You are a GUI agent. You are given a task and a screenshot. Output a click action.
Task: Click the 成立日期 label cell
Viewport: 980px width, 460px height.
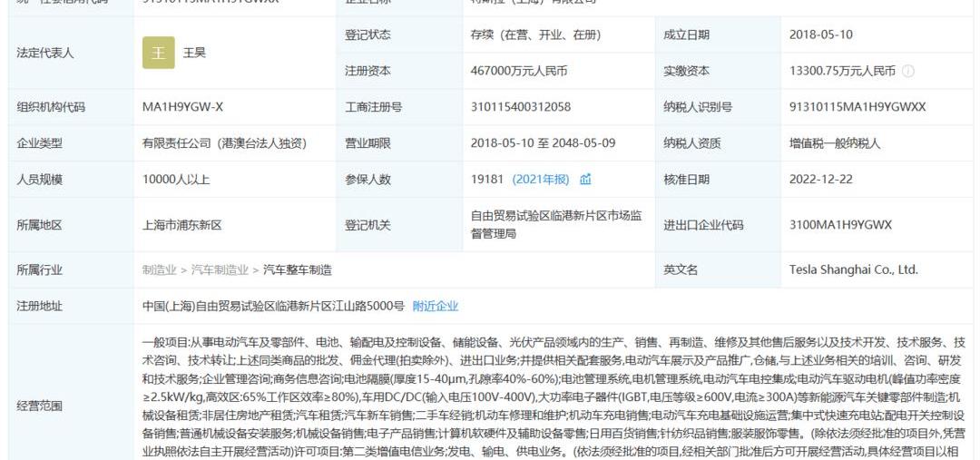click(718, 35)
